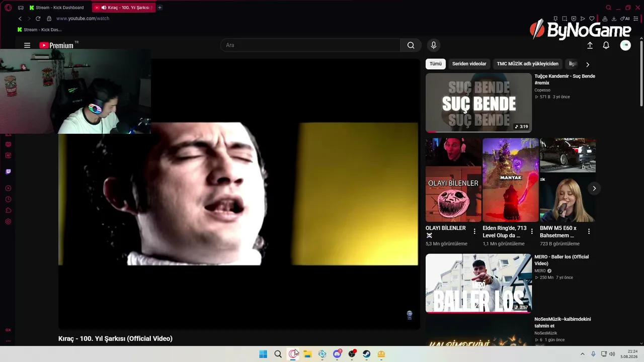Run the YouTube search magnifier button

411,45
